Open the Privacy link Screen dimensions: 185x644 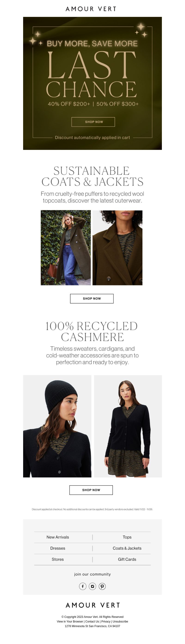[x=106, y=622]
